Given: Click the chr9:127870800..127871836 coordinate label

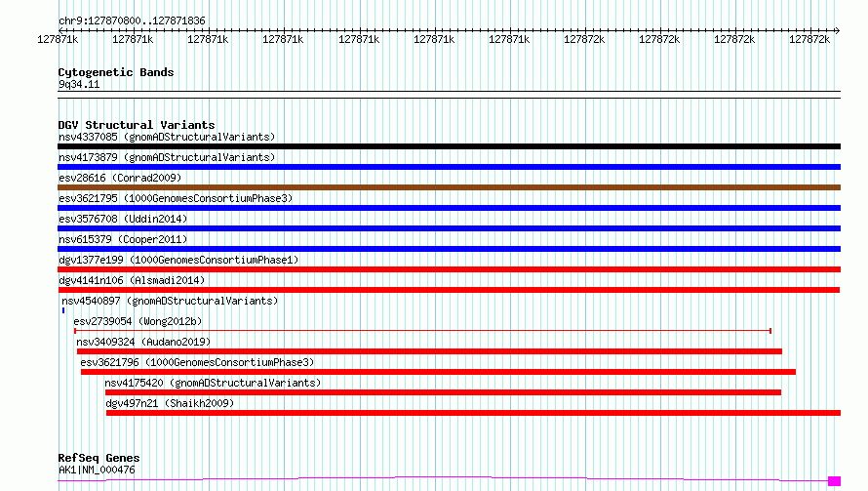Looking at the screenshot, I should coord(132,20).
